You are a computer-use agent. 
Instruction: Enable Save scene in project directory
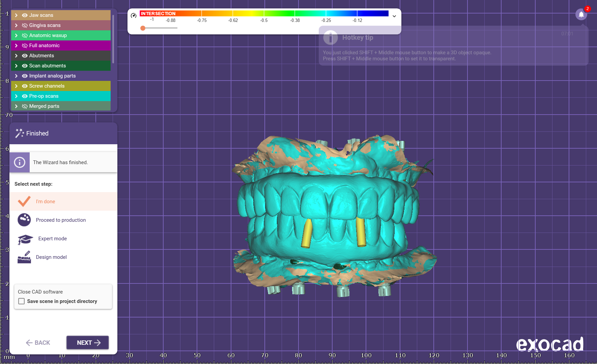pos(22,301)
